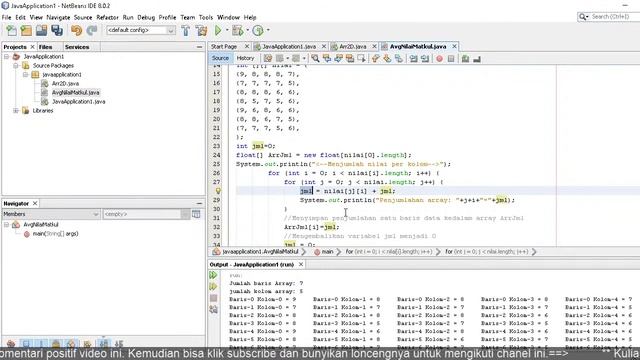Select Arr2D.java in Projects tree
The image size is (640, 360).
pos(65,84)
